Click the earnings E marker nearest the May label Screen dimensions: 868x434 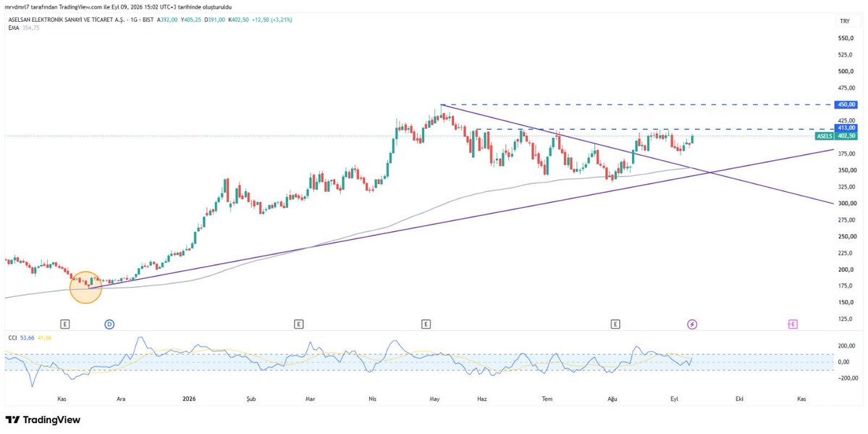coord(426,324)
